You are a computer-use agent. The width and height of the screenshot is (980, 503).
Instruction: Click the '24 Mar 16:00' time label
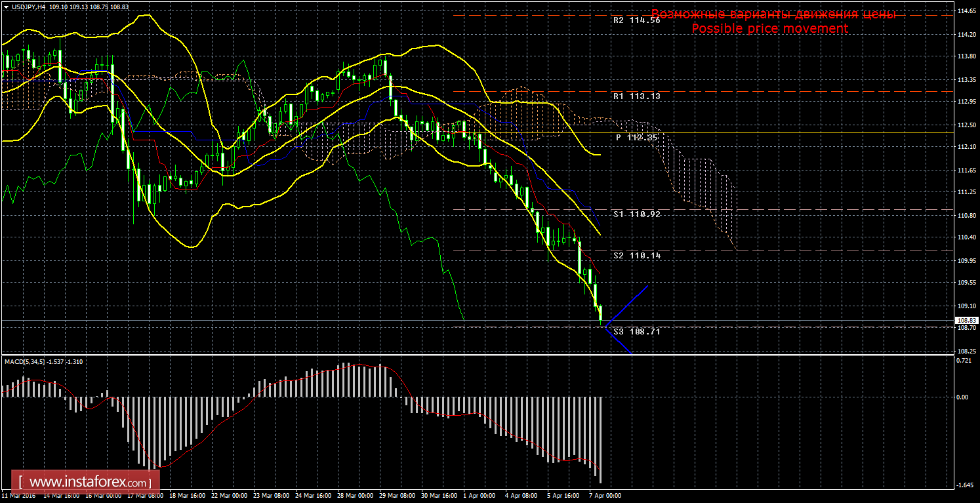(x=313, y=496)
